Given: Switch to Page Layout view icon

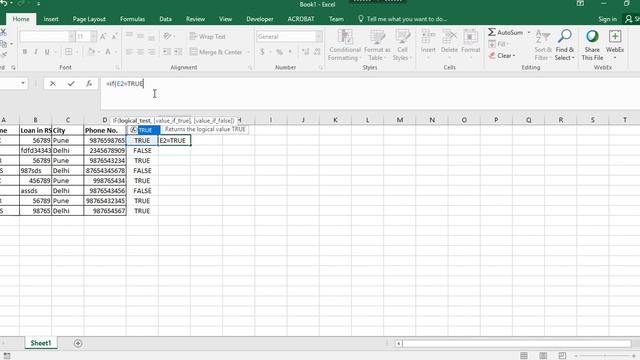Looking at the screenshot, I should 543,356.
